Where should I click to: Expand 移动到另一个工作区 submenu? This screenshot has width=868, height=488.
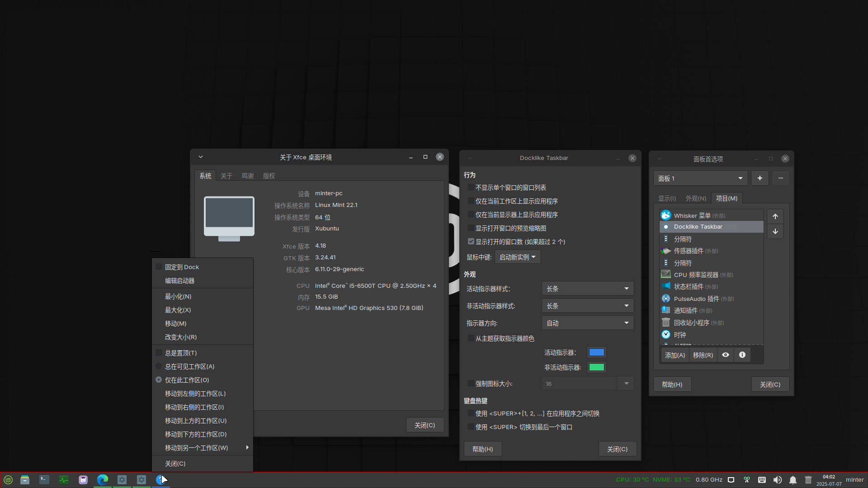203,448
